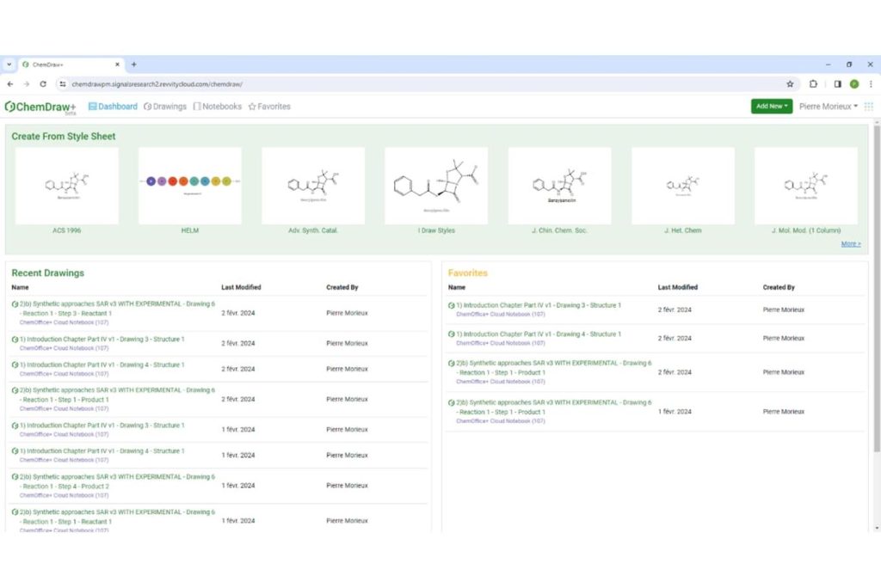
Task: Open the apps grid icon
Action: (x=868, y=107)
